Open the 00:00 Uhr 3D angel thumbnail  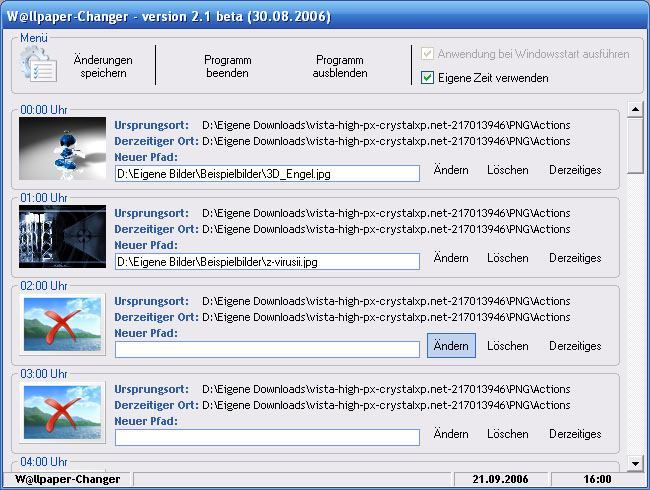(x=63, y=148)
